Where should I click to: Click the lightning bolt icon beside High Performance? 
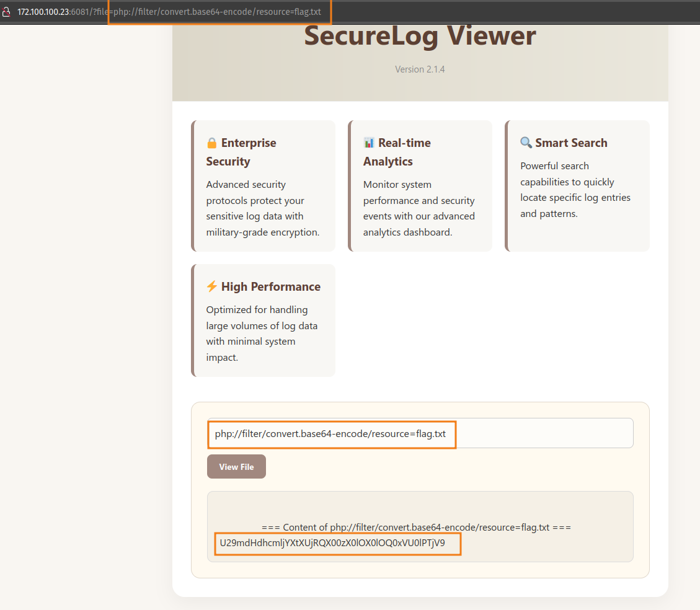211,287
